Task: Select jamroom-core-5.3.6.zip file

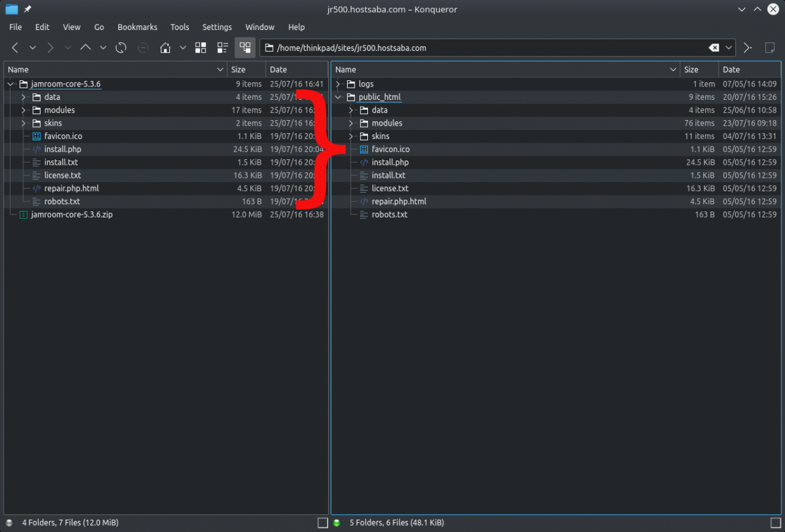Action: 72,215
